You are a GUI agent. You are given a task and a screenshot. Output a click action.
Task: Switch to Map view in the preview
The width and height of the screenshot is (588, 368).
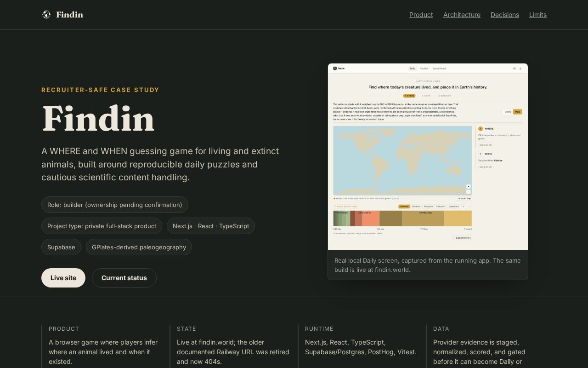click(x=517, y=112)
